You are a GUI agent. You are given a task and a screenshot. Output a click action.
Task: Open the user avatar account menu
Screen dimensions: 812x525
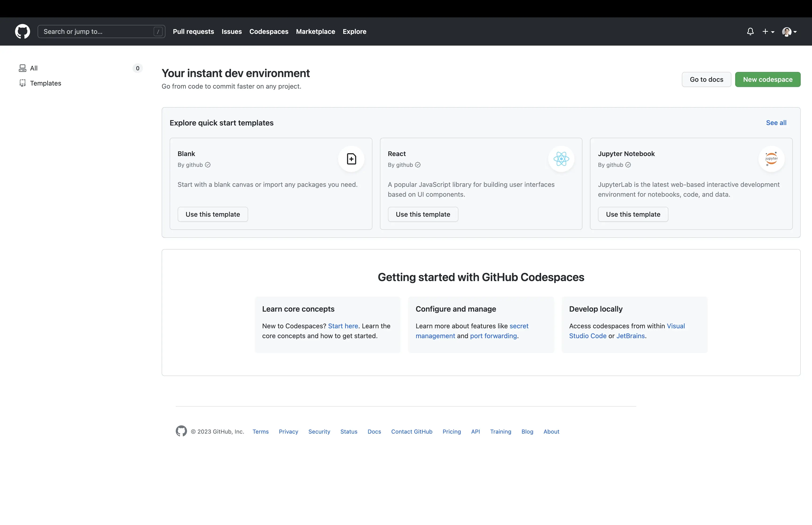[x=789, y=32]
